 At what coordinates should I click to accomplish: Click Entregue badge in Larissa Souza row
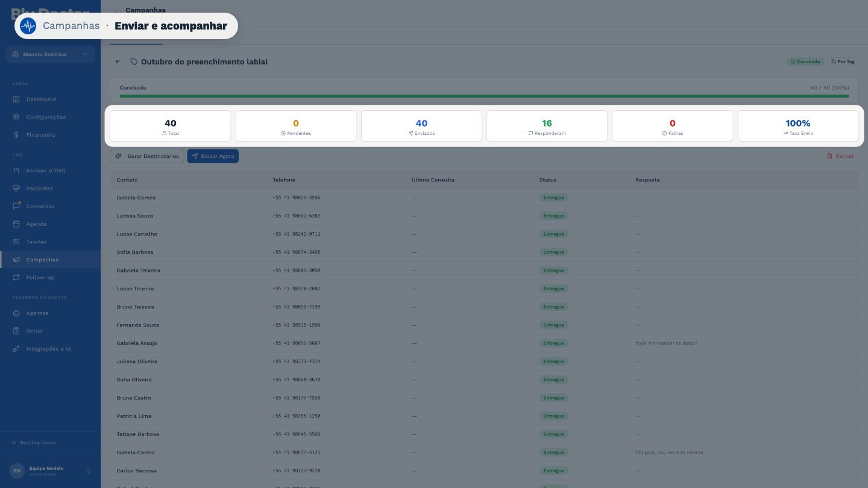pyautogui.click(x=553, y=216)
